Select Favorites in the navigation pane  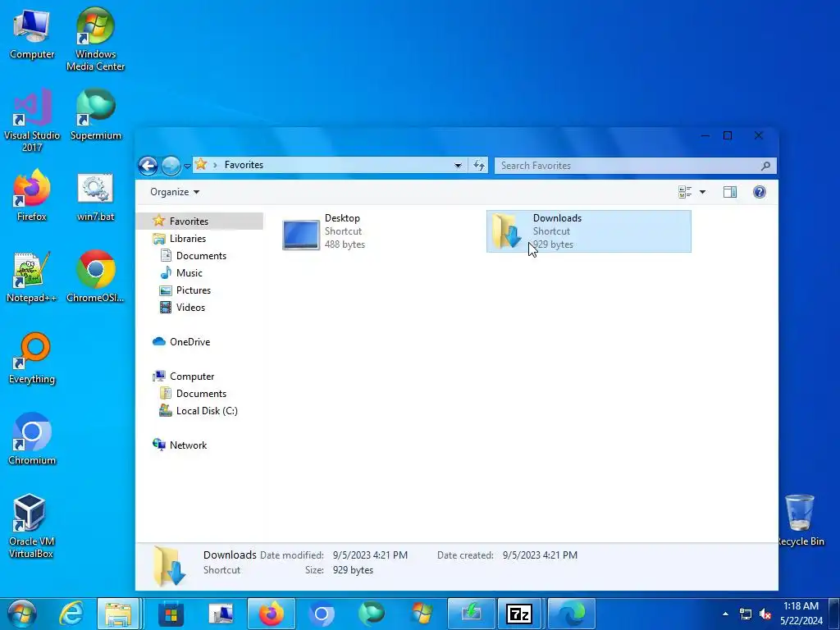point(200,221)
